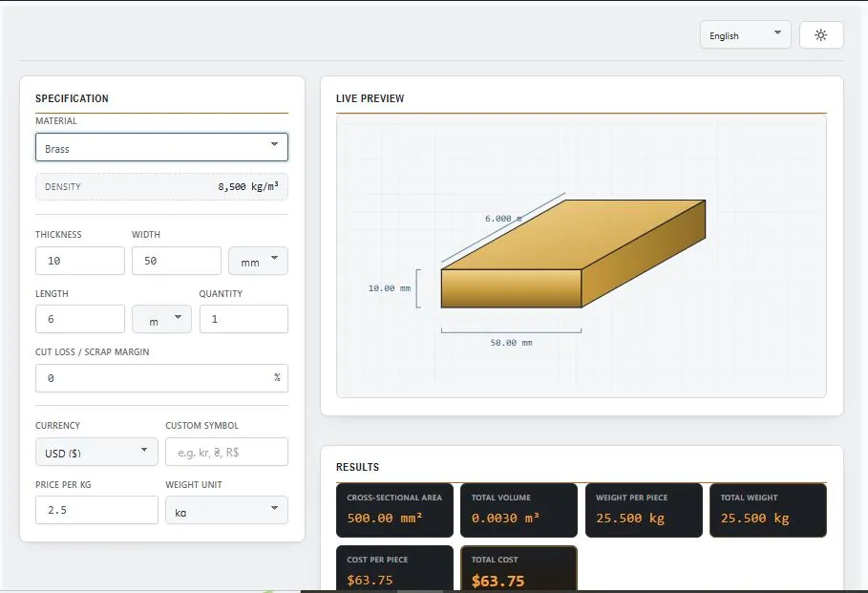This screenshot has height=593, width=868.
Task: Open the Weight Unit dropdown
Action: pyautogui.click(x=226, y=510)
